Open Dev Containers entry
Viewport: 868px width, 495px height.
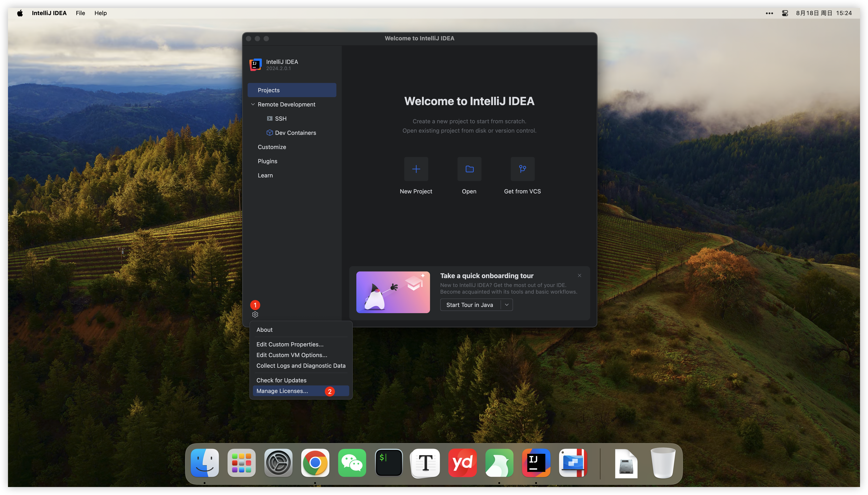[295, 133]
